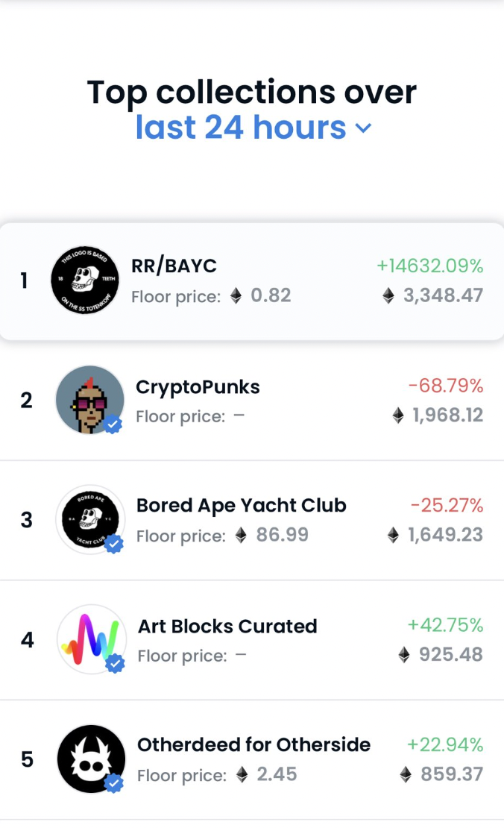Click the ETH icon beside 0.82 floor price
The height and width of the screenshot is (828, 504).
pyautogui.click(x=236, y=295)
